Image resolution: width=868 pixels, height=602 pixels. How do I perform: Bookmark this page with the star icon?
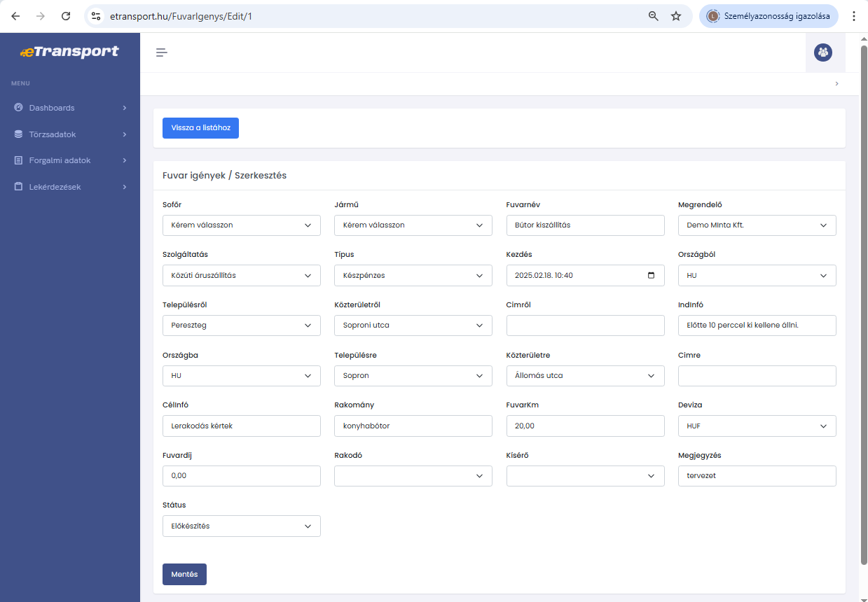pos(676,16)
